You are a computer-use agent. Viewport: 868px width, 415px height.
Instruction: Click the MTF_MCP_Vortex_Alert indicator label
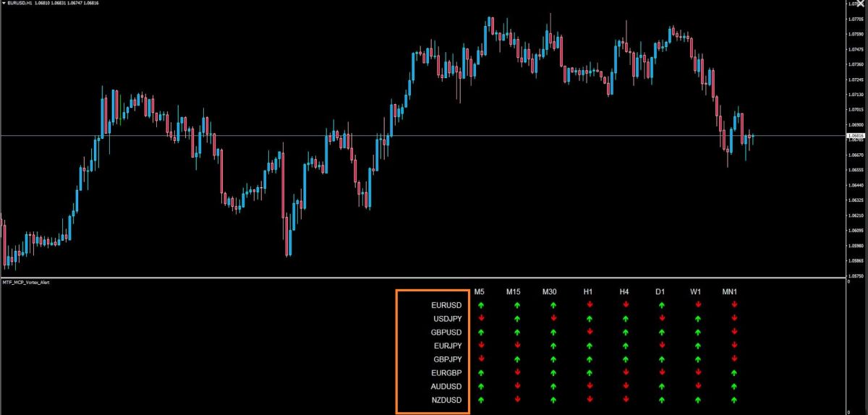coord(26,283)
